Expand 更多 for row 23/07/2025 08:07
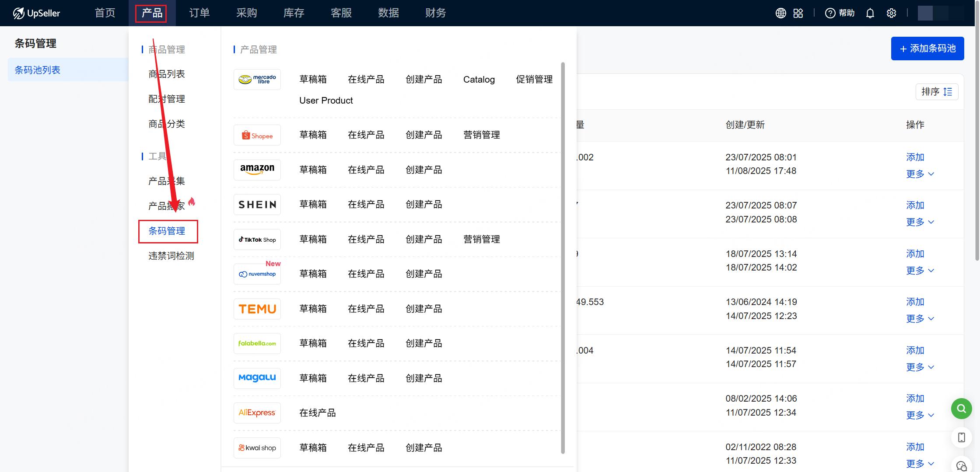Screen dimensions: 980x472 pyautogui.click(x=920, y=222)
